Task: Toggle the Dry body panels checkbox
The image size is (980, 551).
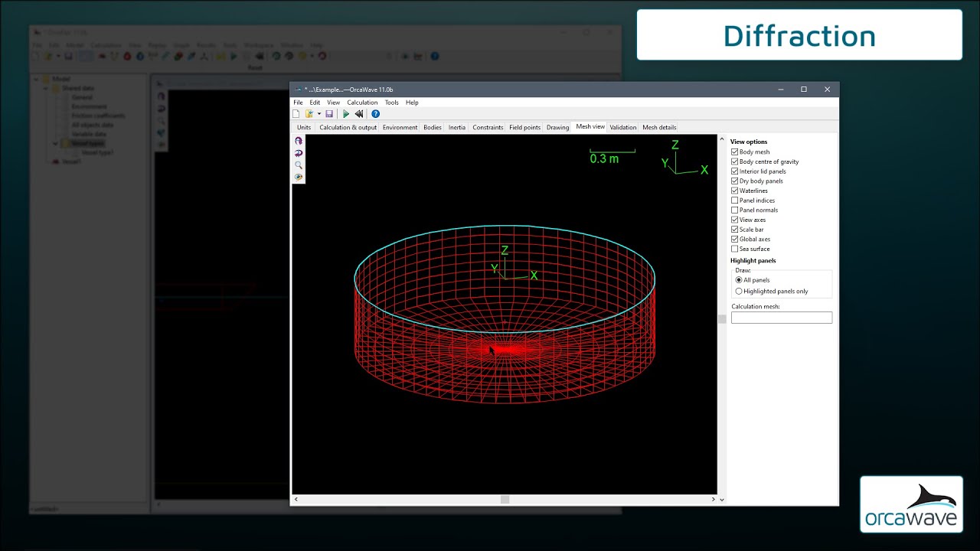Action: (x=735, y=181)
